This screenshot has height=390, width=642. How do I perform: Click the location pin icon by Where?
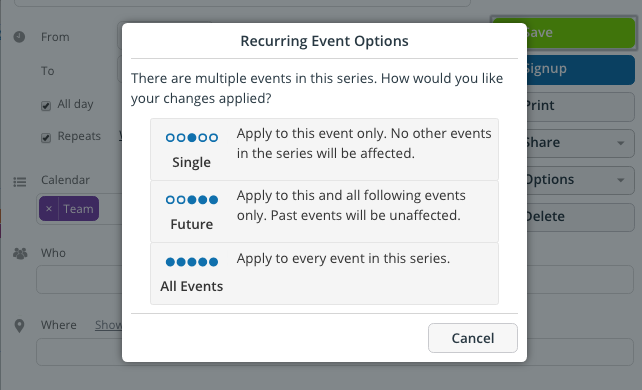pyautogui.click(x=19, y=326)
